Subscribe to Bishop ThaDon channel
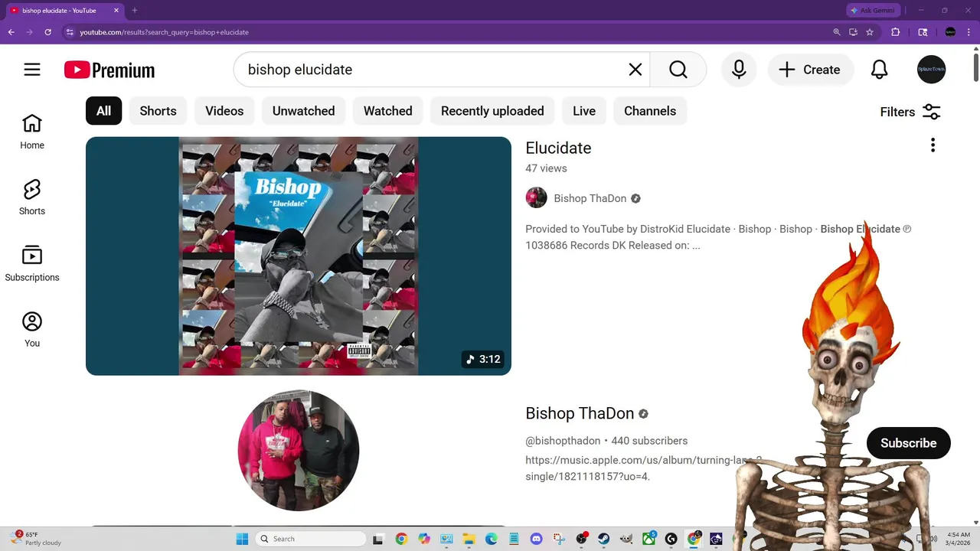Image resolution: width=980 pixels, height=551 pixels. tap(908, 443)
